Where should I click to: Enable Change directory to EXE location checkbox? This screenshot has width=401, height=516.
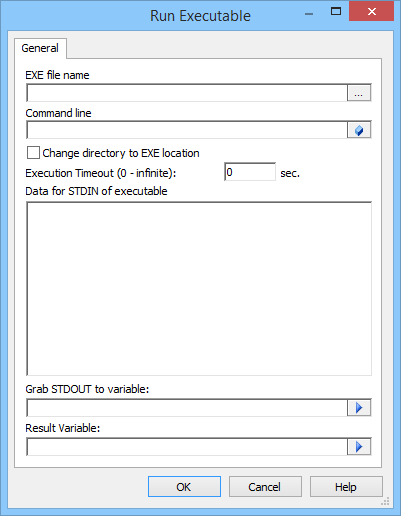point(33,153)
